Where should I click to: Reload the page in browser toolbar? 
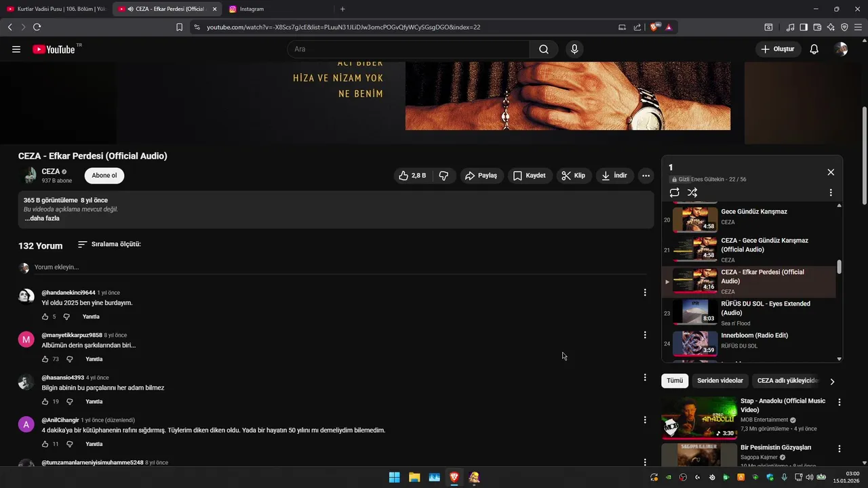37,27
